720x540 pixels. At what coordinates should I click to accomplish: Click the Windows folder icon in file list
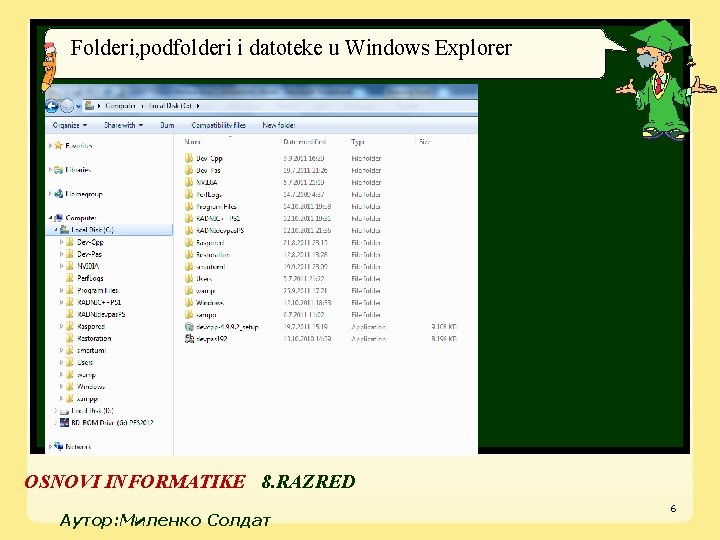189,303
